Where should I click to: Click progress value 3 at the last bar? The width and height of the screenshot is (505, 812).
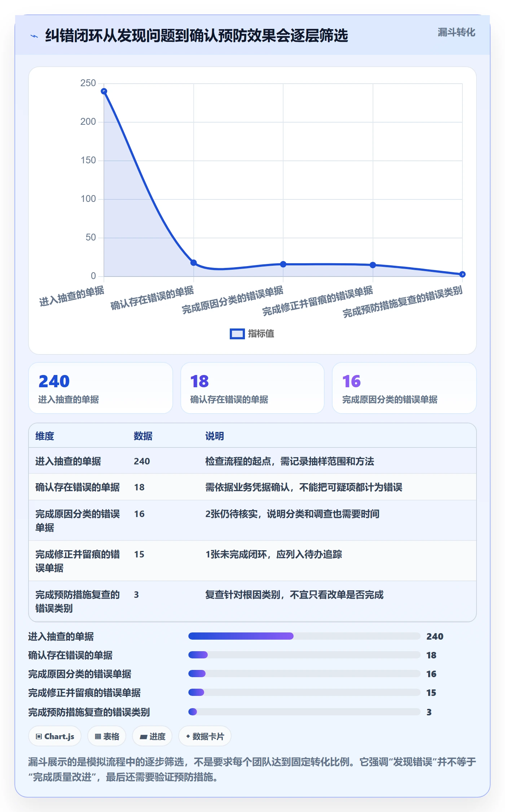click(429, 712)
